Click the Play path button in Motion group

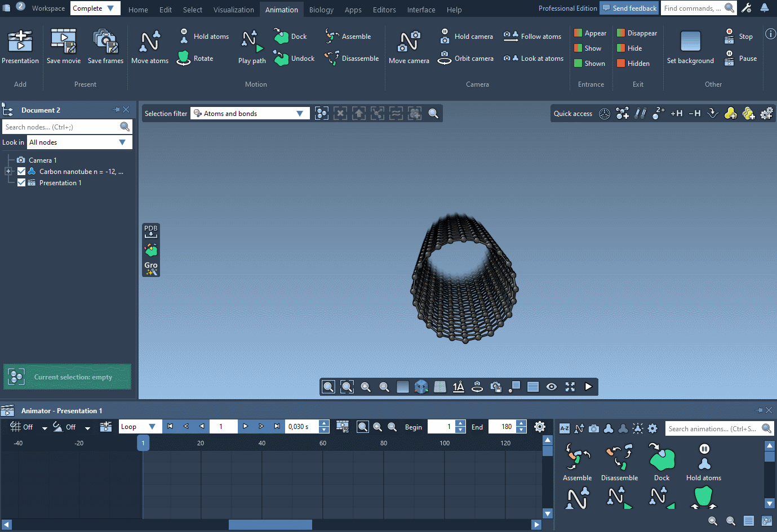pos(251,46)
